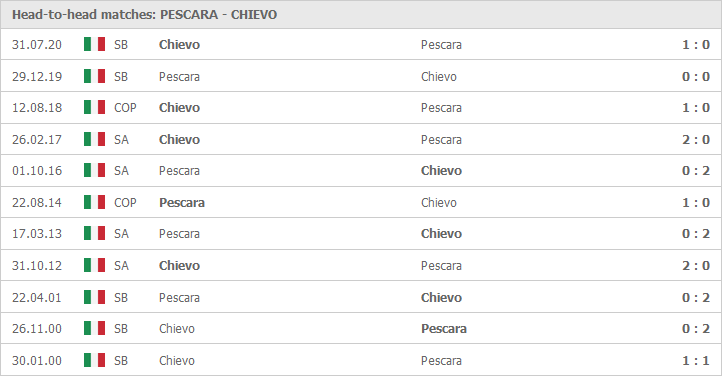
Task: Open the 0 : 2 score from 01.10.16
Action: [696, 171]
